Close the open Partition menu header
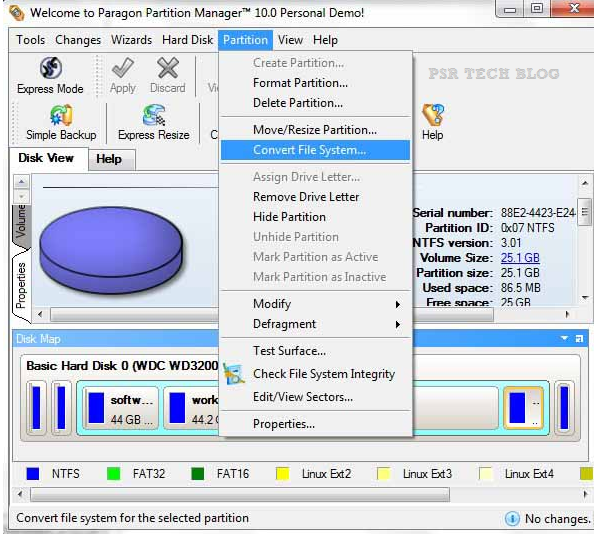The width and height of the screenshot is (594, 534). click(245, 40)
